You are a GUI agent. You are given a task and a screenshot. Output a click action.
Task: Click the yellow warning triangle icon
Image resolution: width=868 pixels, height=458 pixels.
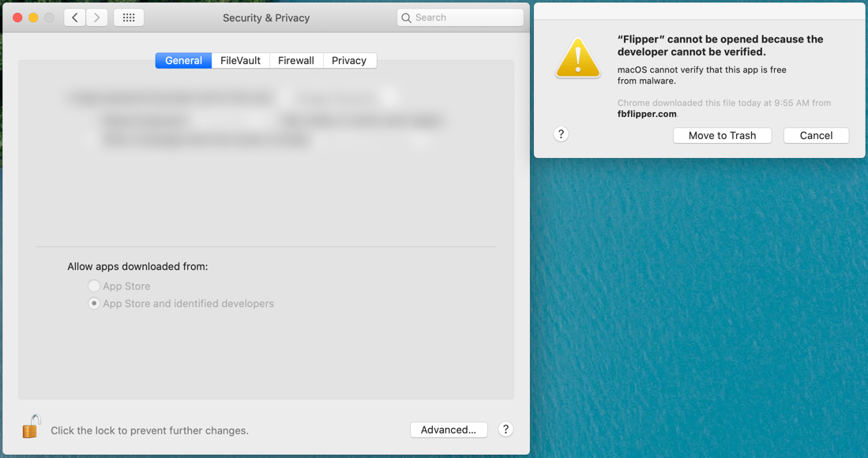[578, 58]
